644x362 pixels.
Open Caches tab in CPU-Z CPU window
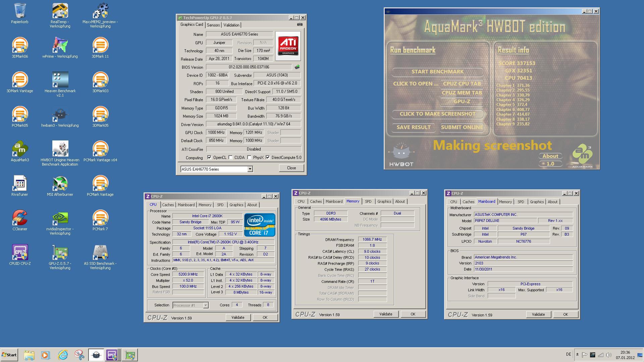tap(168, 205)
